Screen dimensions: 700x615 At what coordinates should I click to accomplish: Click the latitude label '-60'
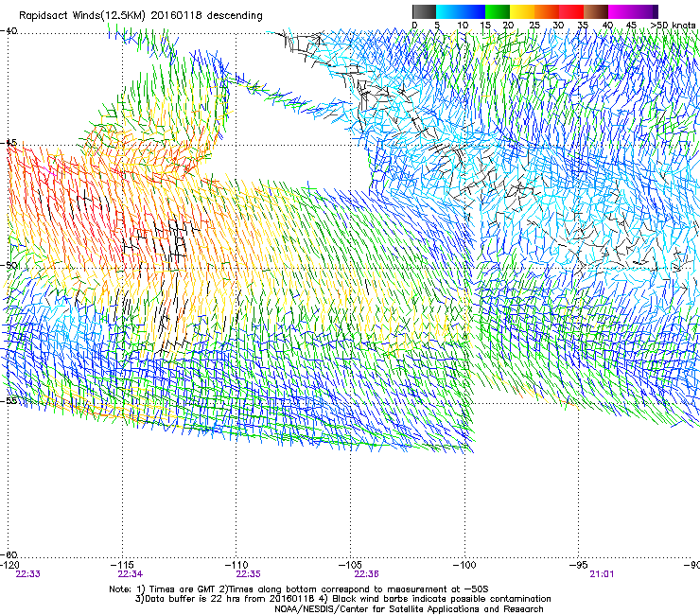(x=9, y=554)
